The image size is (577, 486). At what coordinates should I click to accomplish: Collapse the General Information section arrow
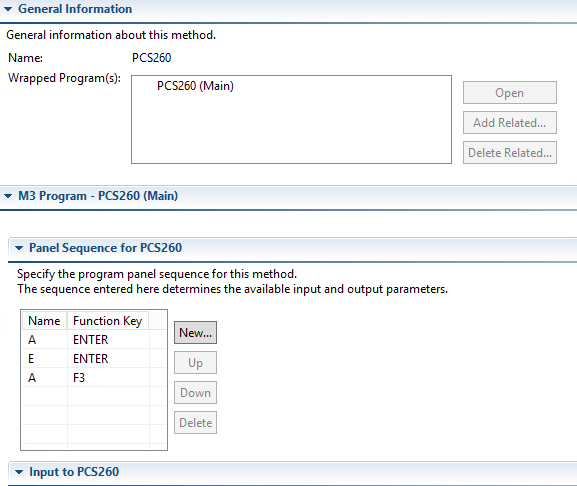coord(8,9)
